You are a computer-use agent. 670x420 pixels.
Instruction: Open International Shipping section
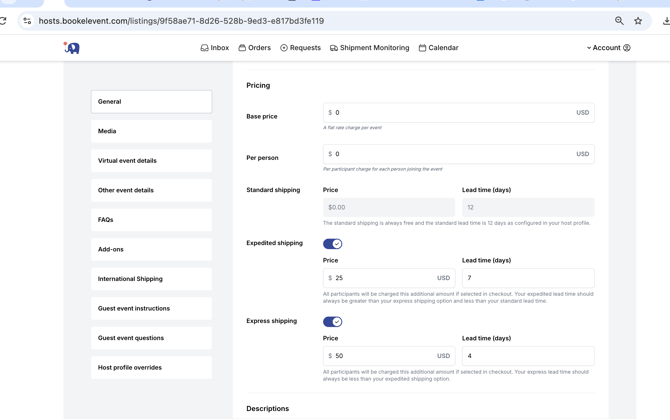[x=151, y=279]
